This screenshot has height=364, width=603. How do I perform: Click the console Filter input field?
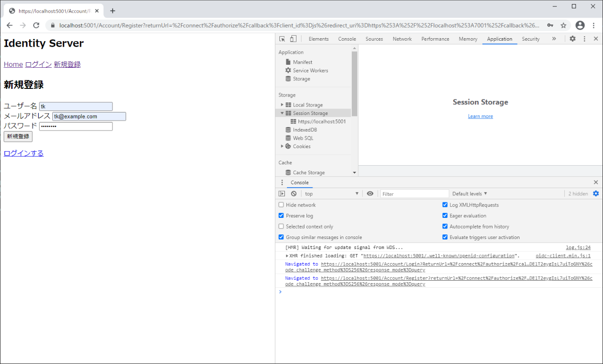(x=415, y=194)
